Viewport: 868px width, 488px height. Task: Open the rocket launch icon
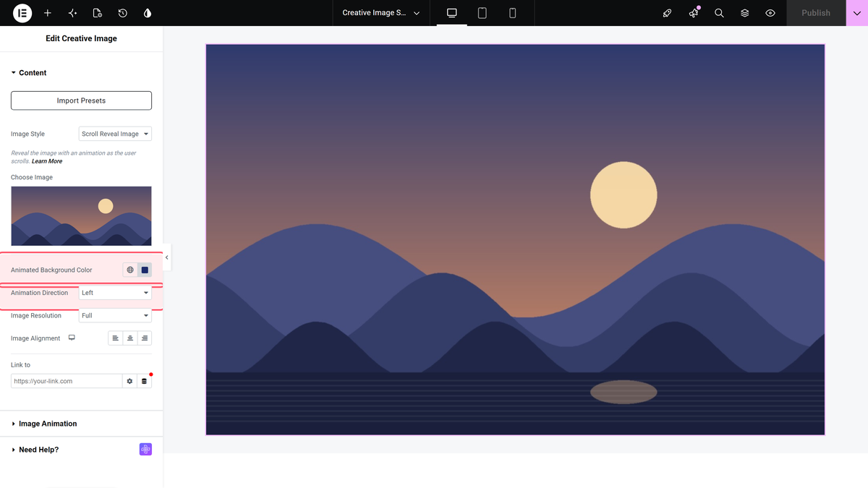(x=668, y=13)
